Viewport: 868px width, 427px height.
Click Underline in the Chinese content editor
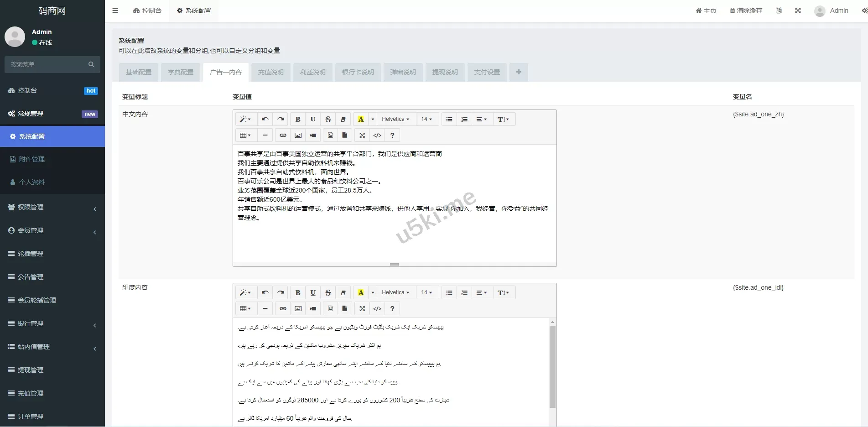(313, 120)
